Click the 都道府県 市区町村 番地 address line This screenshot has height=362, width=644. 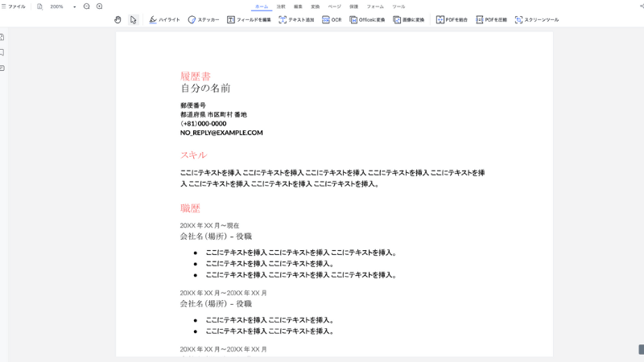[x=213, y=114]
